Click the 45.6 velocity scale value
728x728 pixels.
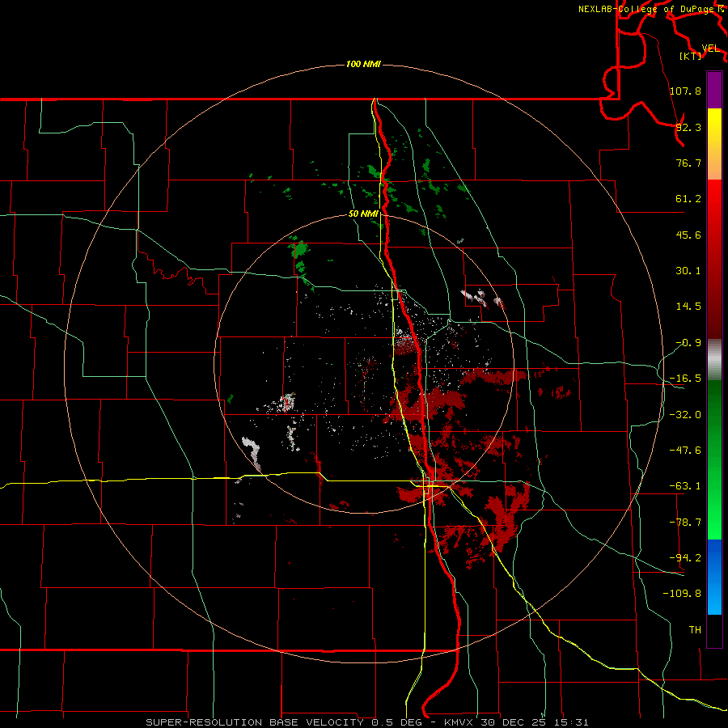click(x=688, y=235)
